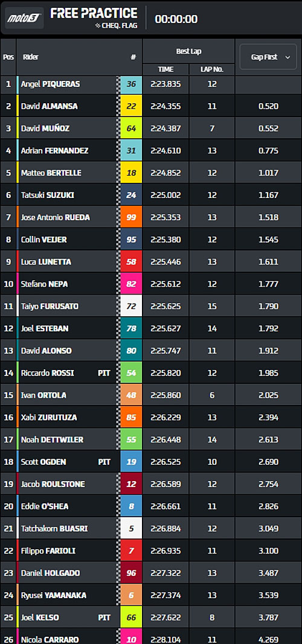The image size is (302, 644).
Task: Open rider Angel PIQUERAS entry
Action: pos(51,84)
